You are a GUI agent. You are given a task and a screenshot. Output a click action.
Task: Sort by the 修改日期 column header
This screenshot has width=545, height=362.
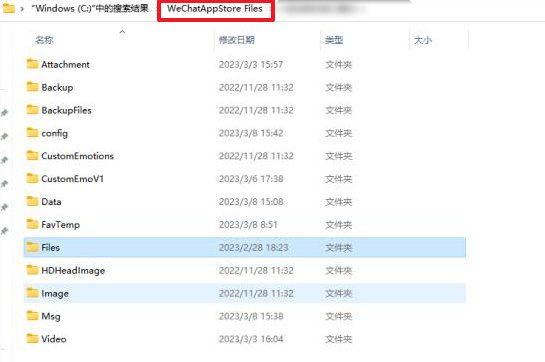pyautogui.click(x=237, y=40)
